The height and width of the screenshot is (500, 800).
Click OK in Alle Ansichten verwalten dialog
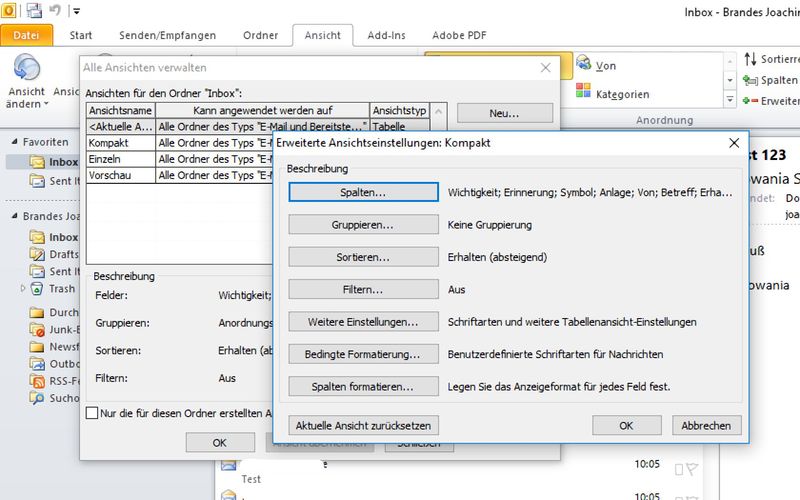pos(220,443)
